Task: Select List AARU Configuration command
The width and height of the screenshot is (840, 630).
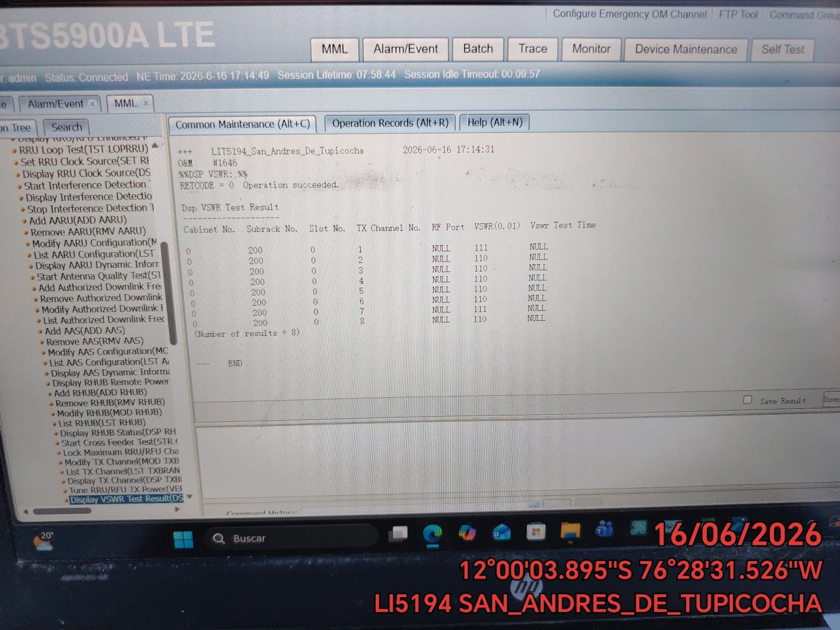Action: 94,255
